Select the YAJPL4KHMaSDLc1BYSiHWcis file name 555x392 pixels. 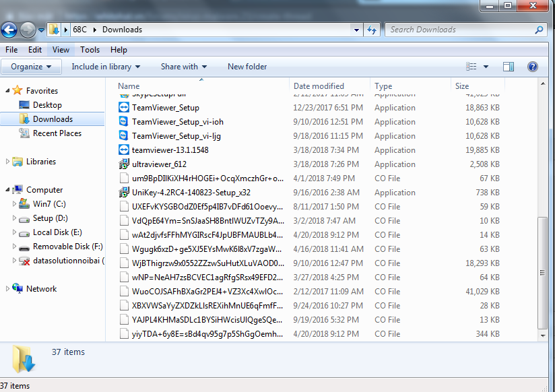click(207, 320)
